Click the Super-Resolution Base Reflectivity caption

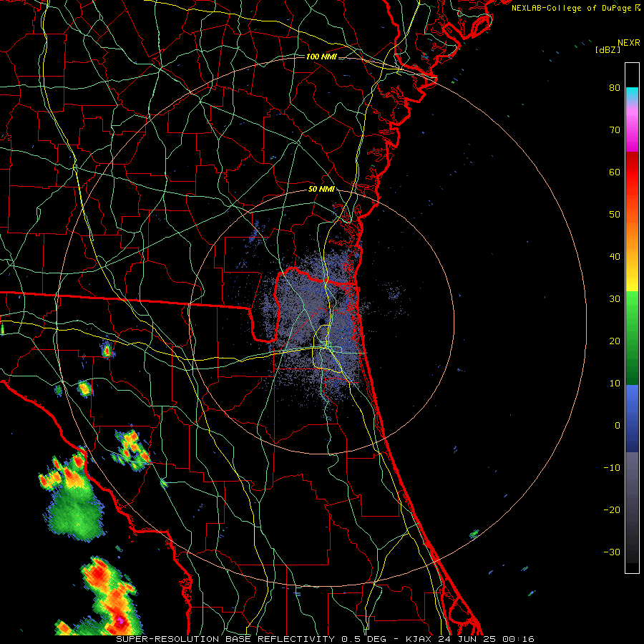coord(326,639)
